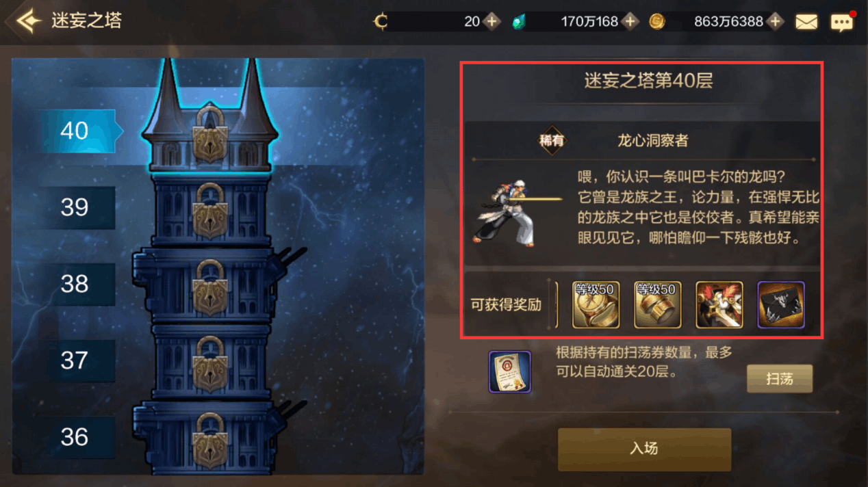
Task: Select the first 等级50 gold reward icon
Action: [x=596, y=304]
